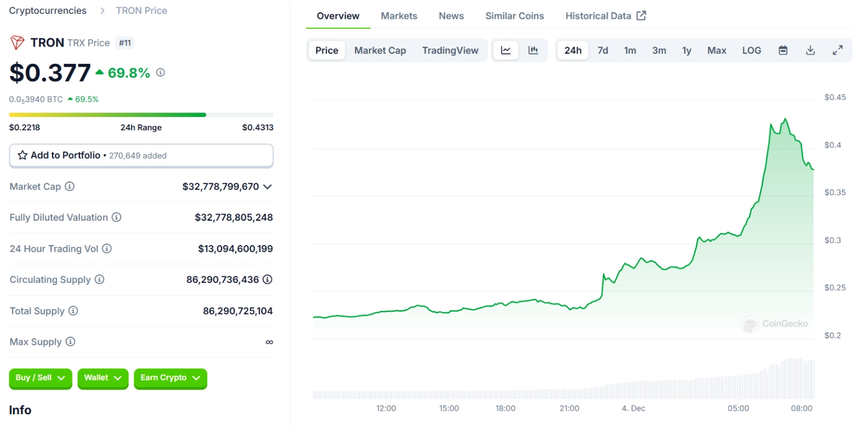
Task: Click the 0.0₅3940 BTC price text
Action: [x=36, y=99]
